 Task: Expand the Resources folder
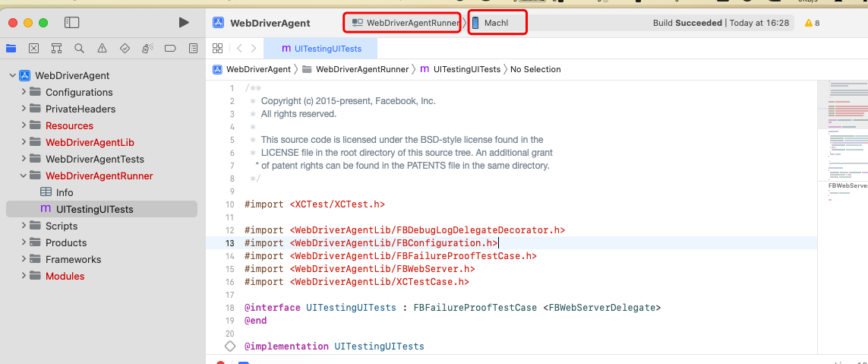pyautogui.click(x=24, y=125)
